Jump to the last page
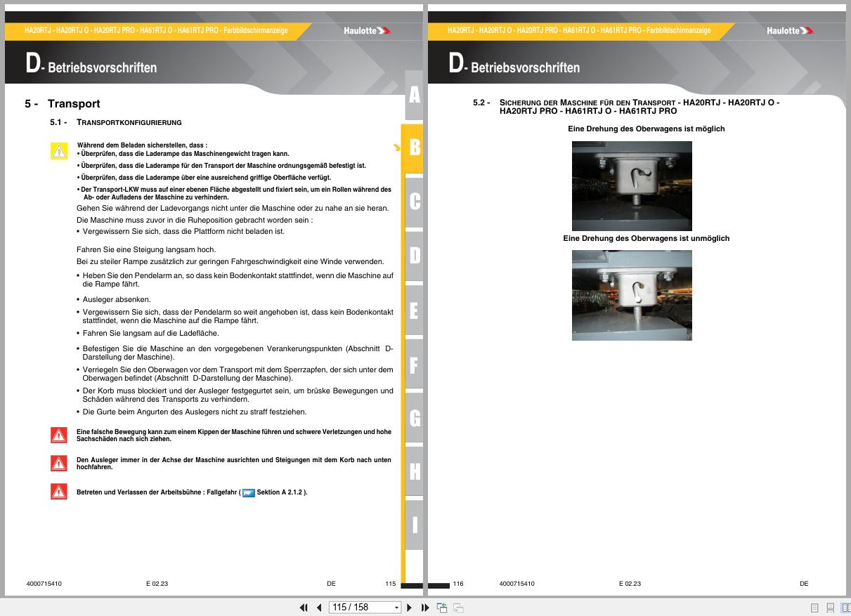Image resolution: width=851 pixels, height=616 pixels. [425, 608]
